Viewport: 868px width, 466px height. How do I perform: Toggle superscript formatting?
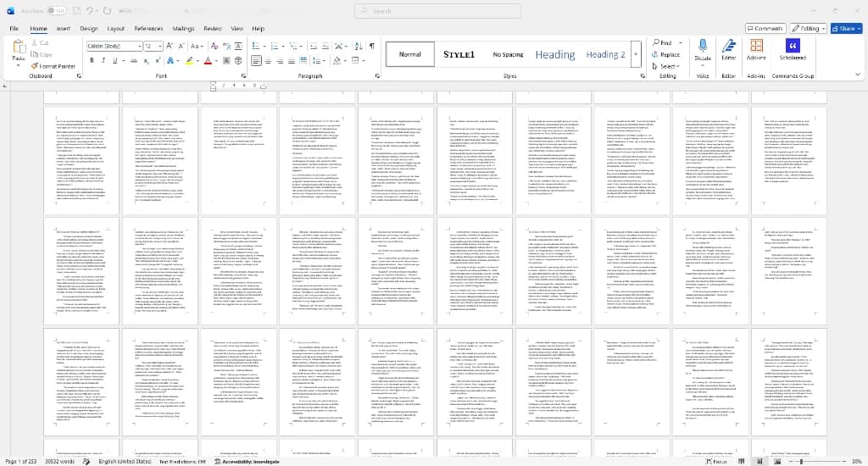[x=157, y=60]
